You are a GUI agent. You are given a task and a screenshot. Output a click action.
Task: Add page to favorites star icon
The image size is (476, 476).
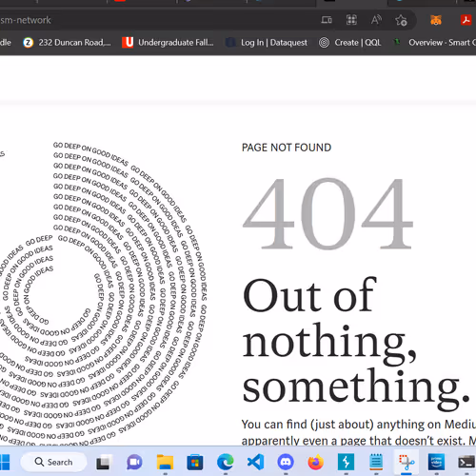coord(401,20)
